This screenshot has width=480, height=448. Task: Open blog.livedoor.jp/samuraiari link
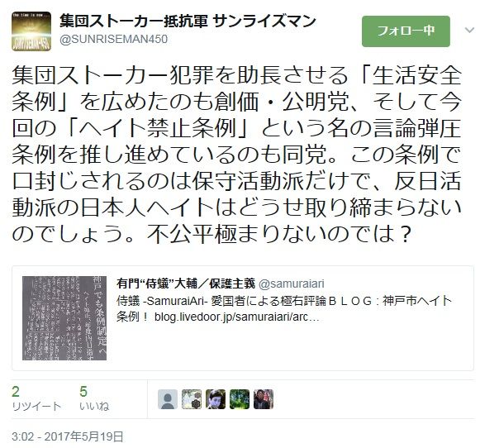point(237,317)
